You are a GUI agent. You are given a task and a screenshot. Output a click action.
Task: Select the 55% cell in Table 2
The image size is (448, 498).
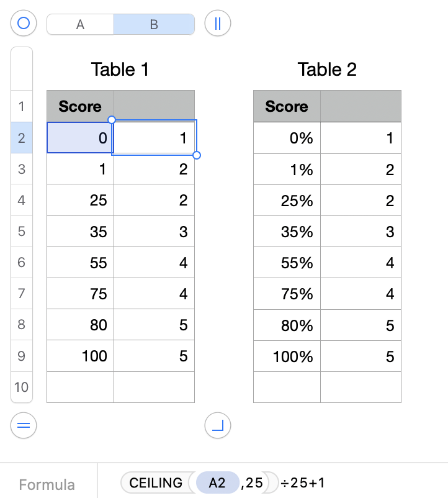tap(287, 263)
